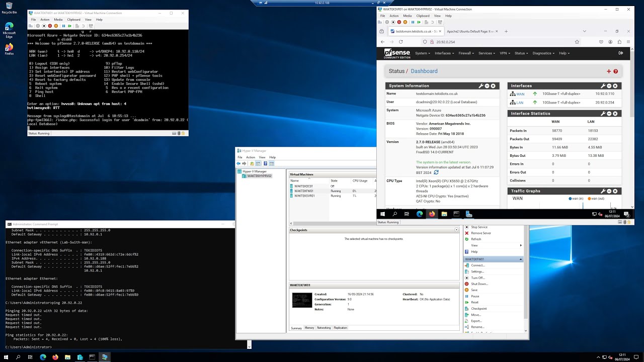Collapse the Checkpoints pane in Hyper-V Manager

(x=457, y=230)
